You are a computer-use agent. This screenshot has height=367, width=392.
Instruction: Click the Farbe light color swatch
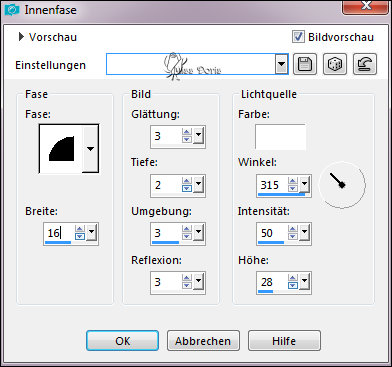pos(280,137)
